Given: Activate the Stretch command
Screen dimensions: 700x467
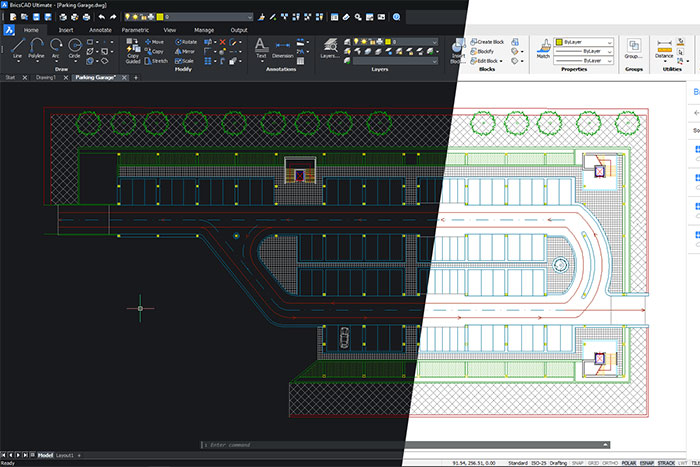Looking at the screenshot, I should point(156,61).
